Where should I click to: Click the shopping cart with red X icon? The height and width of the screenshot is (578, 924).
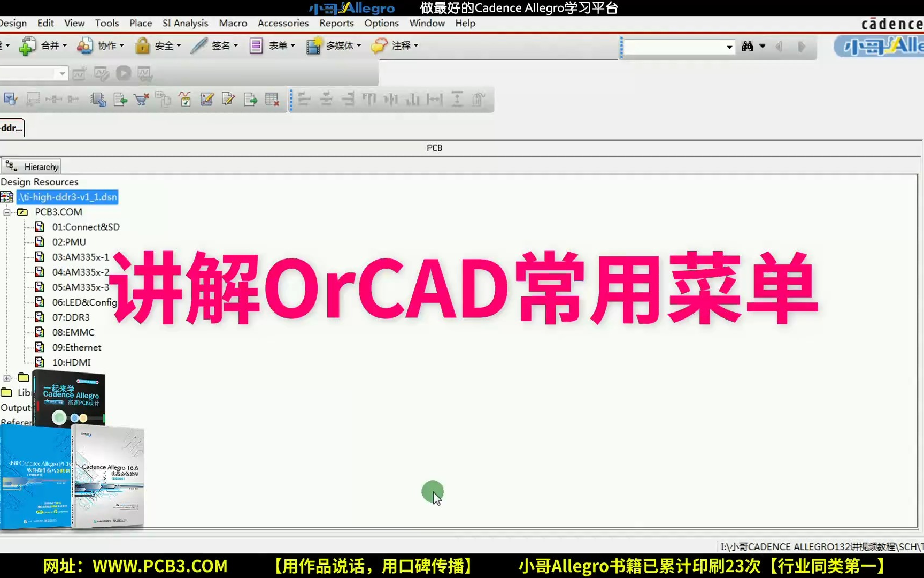(x=142, y=99)
